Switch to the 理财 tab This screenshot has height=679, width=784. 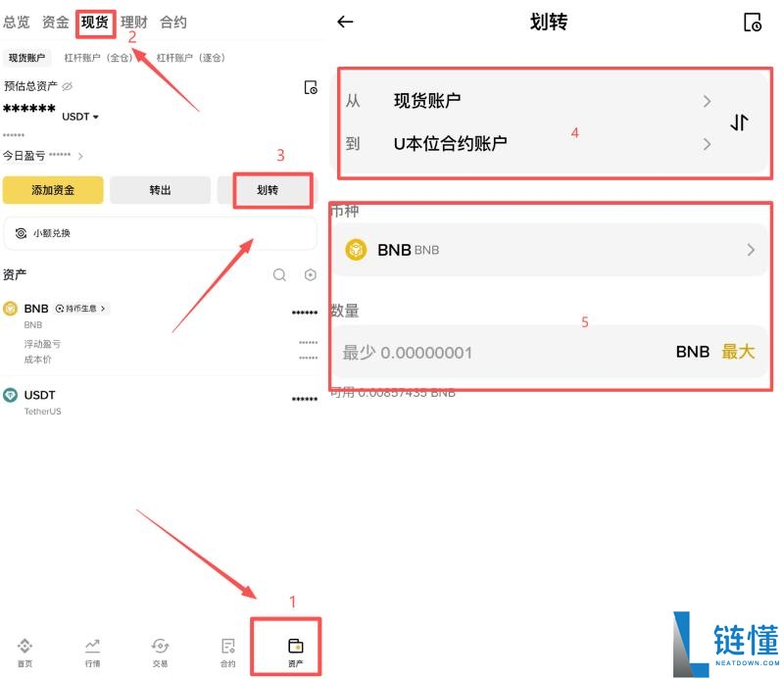point(133,21)
